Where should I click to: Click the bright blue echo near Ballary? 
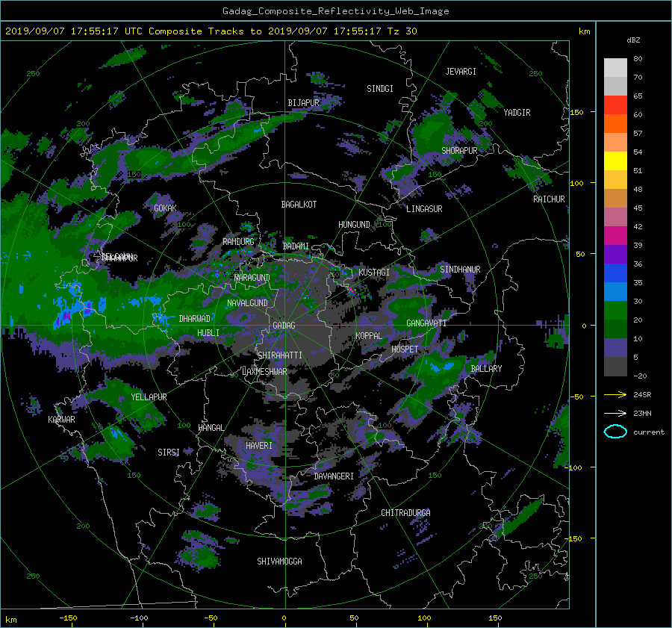[441, 367]
